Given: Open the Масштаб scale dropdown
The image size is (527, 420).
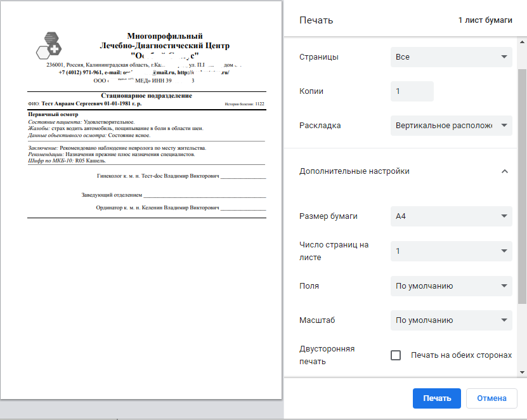Looking at the screenshot, I should tap(451, 320).
